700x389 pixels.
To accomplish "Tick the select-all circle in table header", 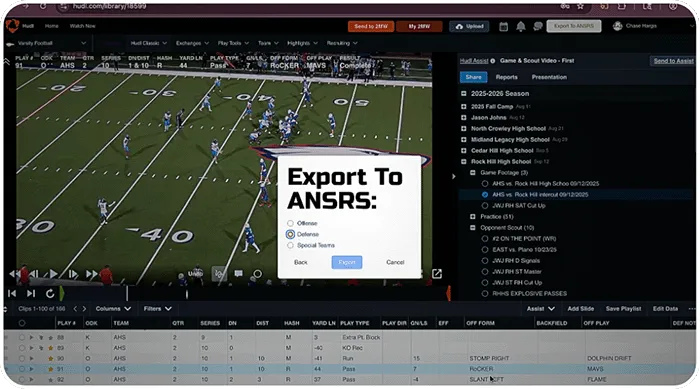I will click(x=22, y=323).
